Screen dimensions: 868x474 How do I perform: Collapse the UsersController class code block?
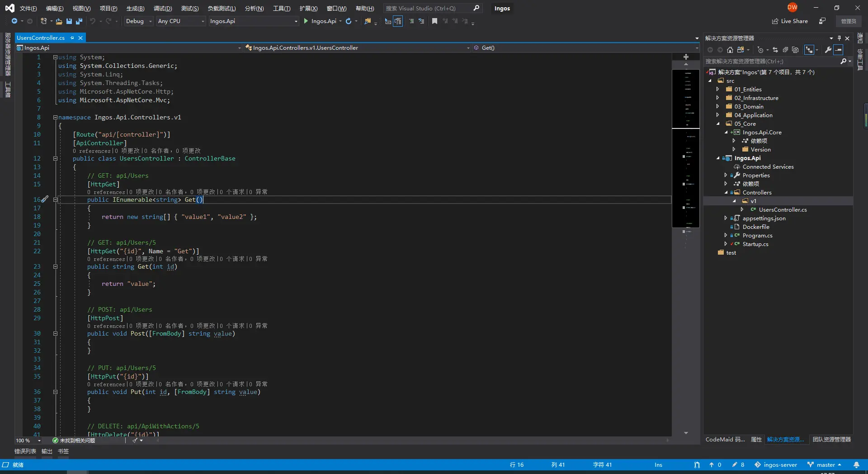[55, 159]
